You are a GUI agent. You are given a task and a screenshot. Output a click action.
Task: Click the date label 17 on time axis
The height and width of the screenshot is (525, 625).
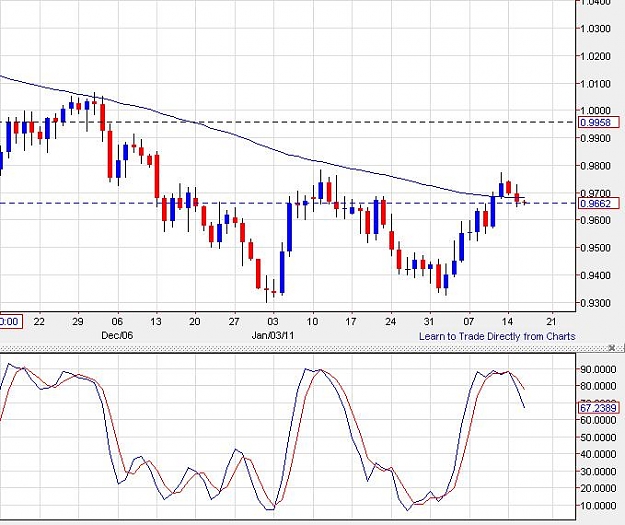click(351, 321)
